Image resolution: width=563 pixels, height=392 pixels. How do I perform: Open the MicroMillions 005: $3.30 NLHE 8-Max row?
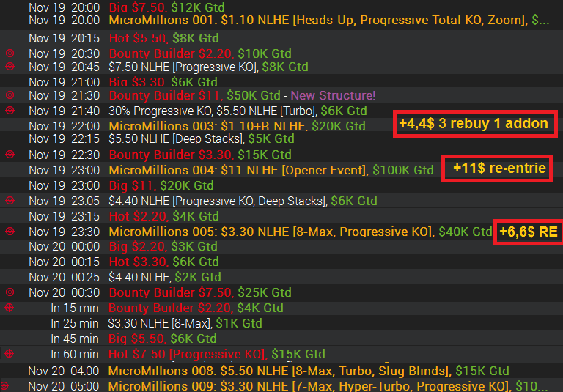coord(281,232)
